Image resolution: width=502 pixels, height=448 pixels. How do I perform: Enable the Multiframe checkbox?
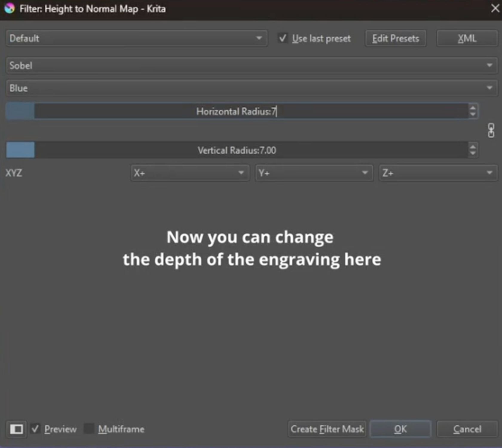point(89,429)
